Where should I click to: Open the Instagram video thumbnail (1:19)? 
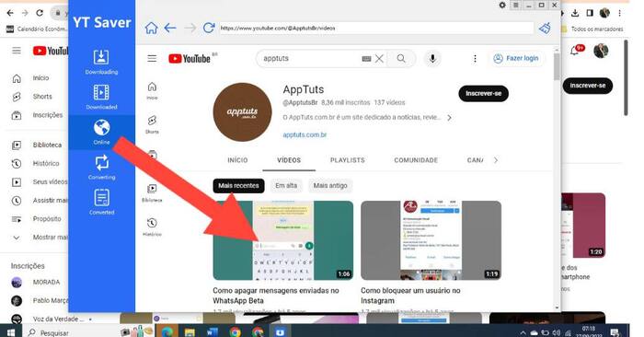point(431,240)
